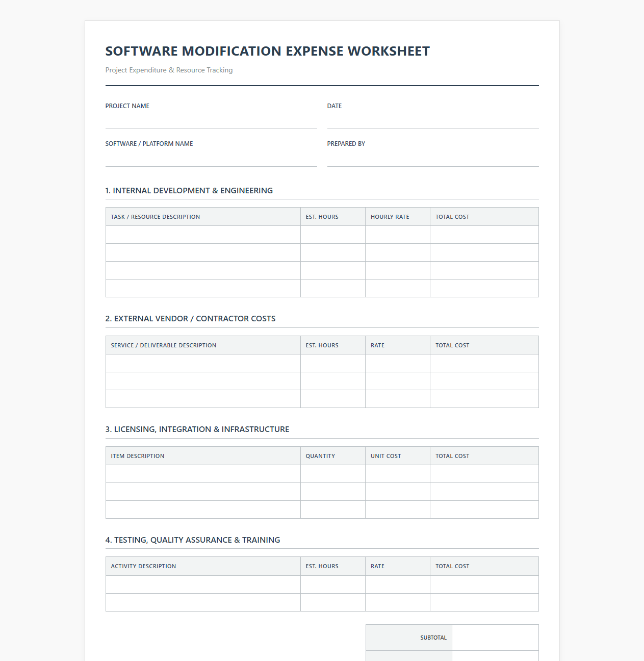Click the Internal Development & Engineering heading
Viewport: 644px width, 661px height.
189,190
